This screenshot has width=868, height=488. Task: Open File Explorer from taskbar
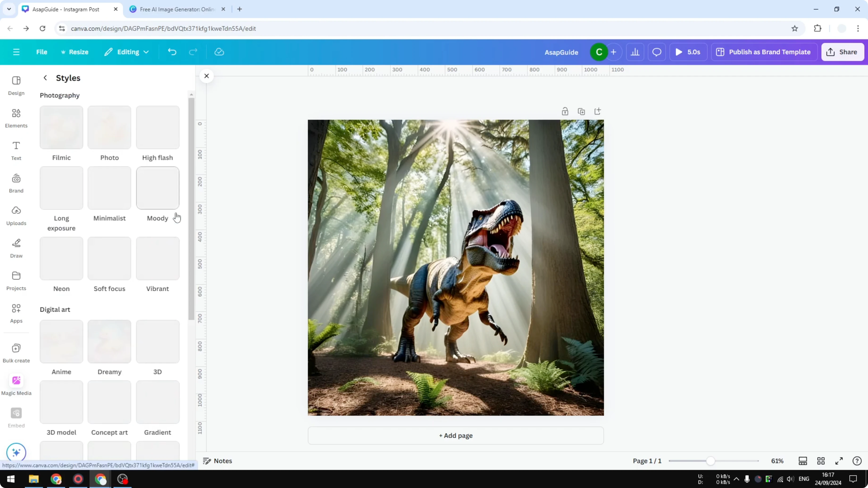point(34,479)
